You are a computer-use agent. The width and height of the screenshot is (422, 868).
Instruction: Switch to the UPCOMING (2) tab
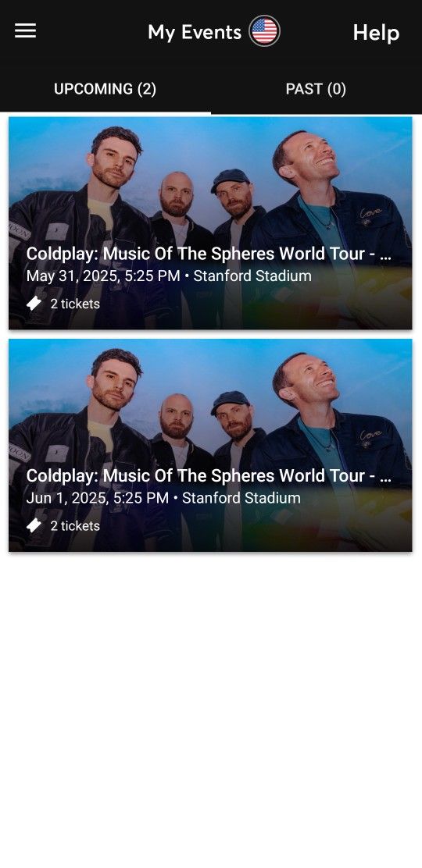coord(105,89)
